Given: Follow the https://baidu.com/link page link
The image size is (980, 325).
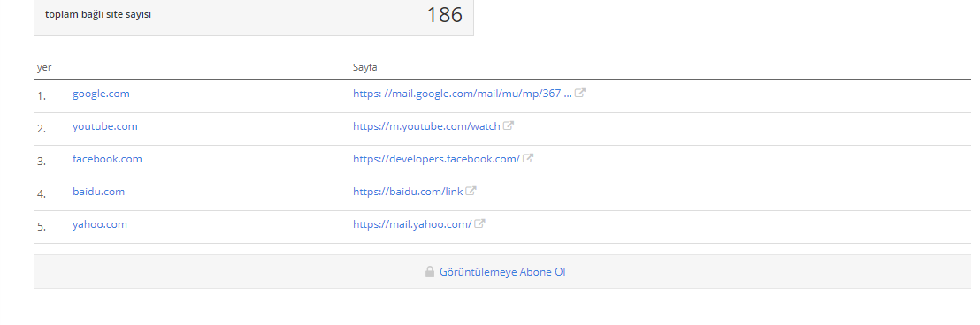Looking at the screenshot, I should 408,192.
